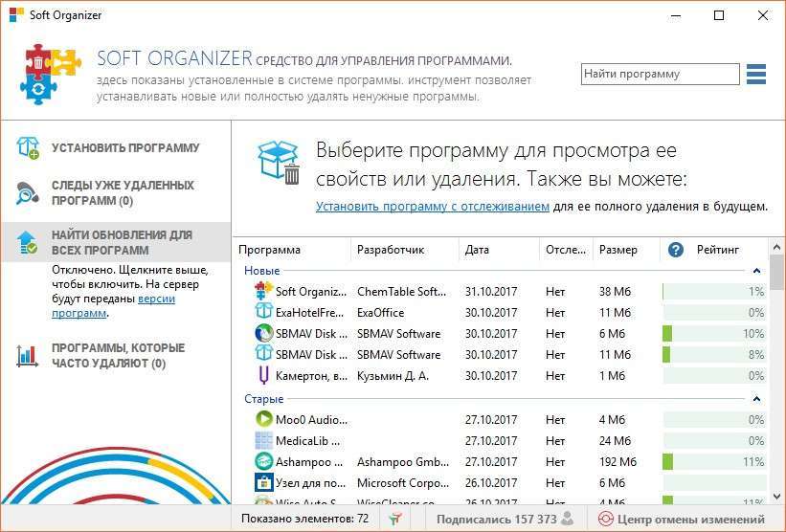Click the Найти программу search field
Viewport: 786px width, 532px height.
click(661, 74)
